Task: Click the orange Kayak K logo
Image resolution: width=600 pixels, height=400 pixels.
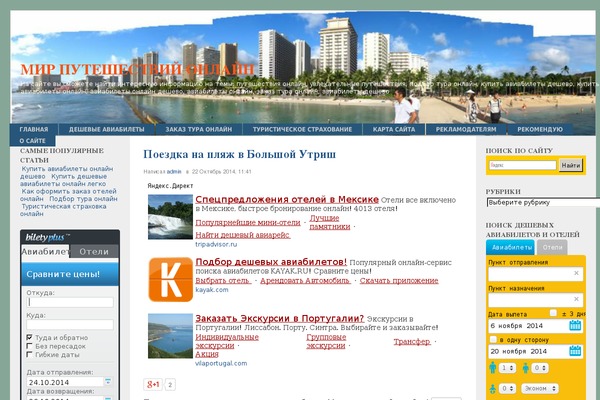Action: point(171,280)
